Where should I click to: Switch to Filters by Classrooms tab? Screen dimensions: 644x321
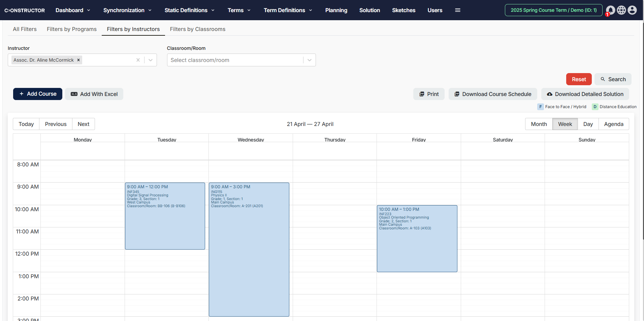(197, 29)
